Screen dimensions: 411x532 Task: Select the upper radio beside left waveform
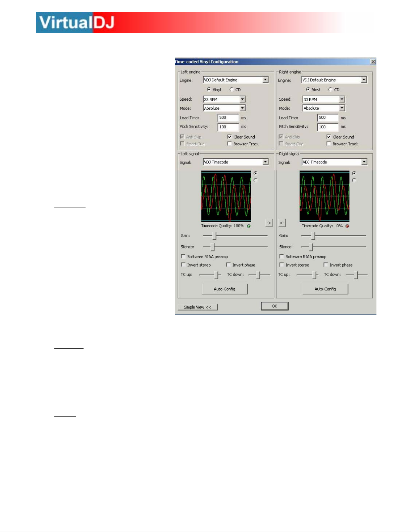click(x=256, y=173)
